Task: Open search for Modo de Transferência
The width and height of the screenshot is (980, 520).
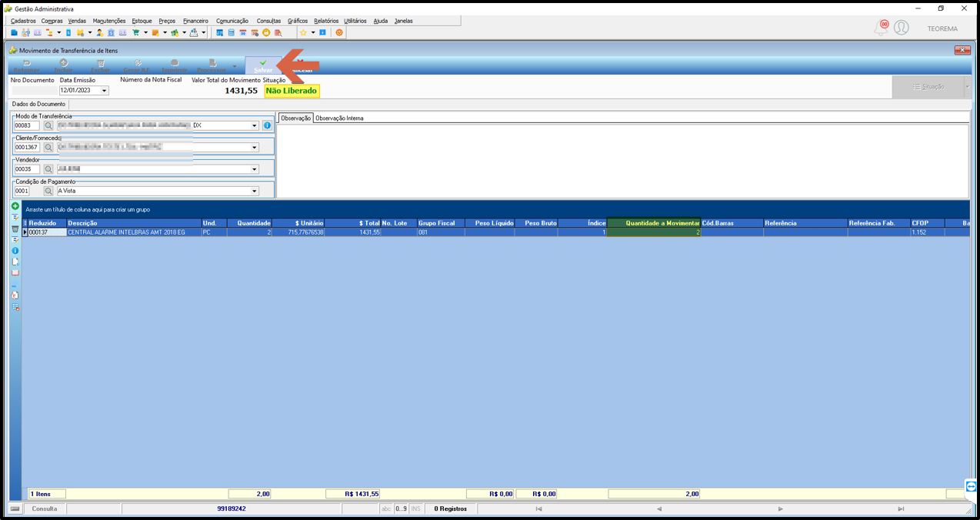Action: click(x=48, y=125)
